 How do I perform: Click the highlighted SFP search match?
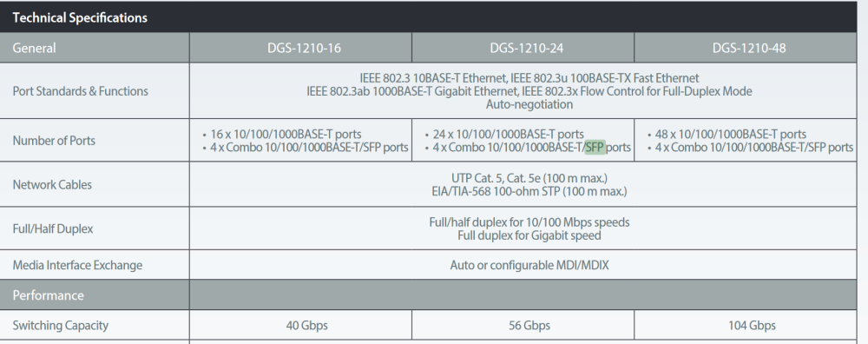pos(595,148)
